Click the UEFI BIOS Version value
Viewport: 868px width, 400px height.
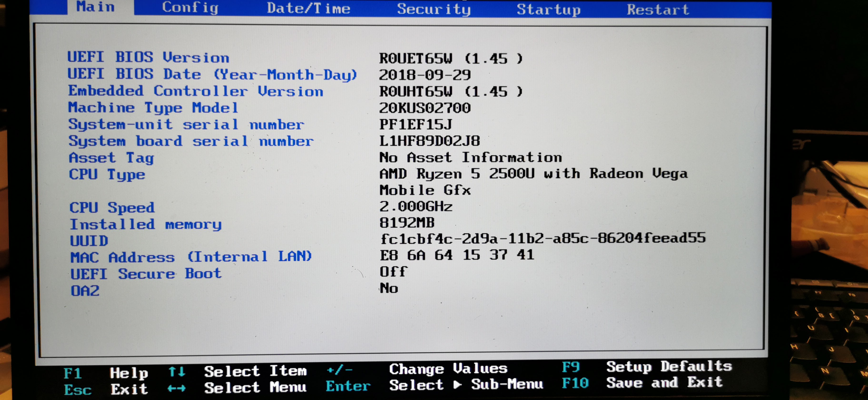(450, 59)
